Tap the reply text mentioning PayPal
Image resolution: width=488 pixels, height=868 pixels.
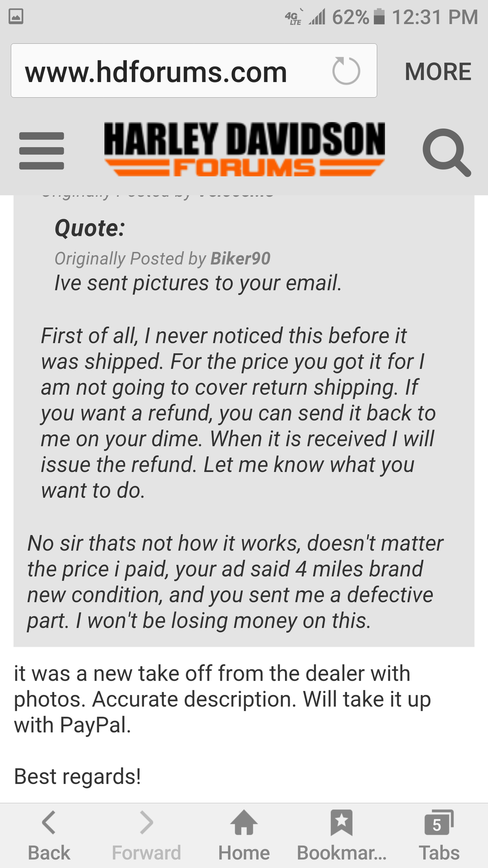(x=222, y=699)
